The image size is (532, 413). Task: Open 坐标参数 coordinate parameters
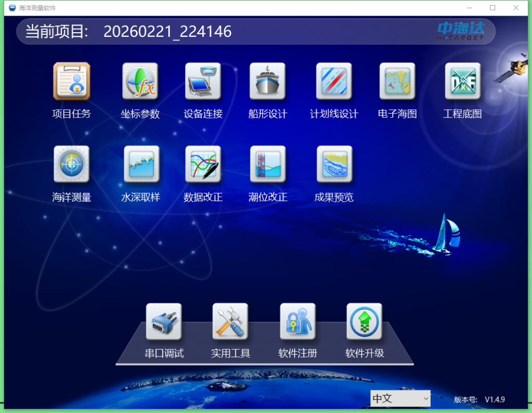point(140,82)
